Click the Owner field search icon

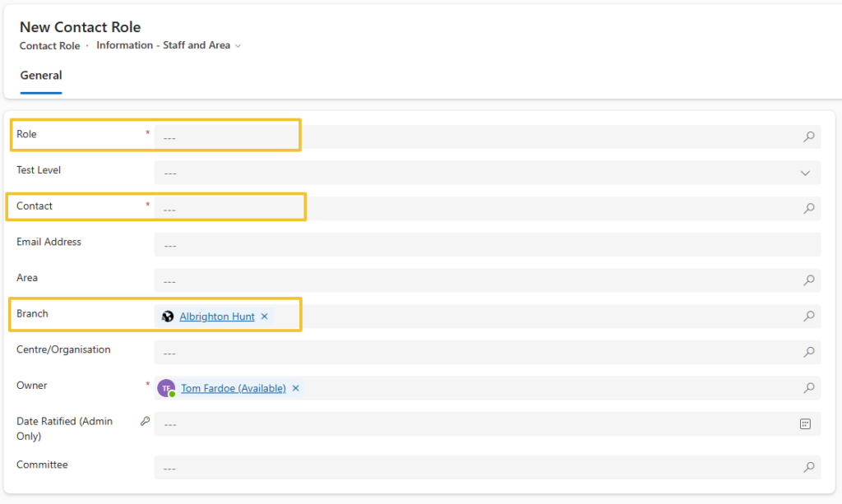click(808, 388)
